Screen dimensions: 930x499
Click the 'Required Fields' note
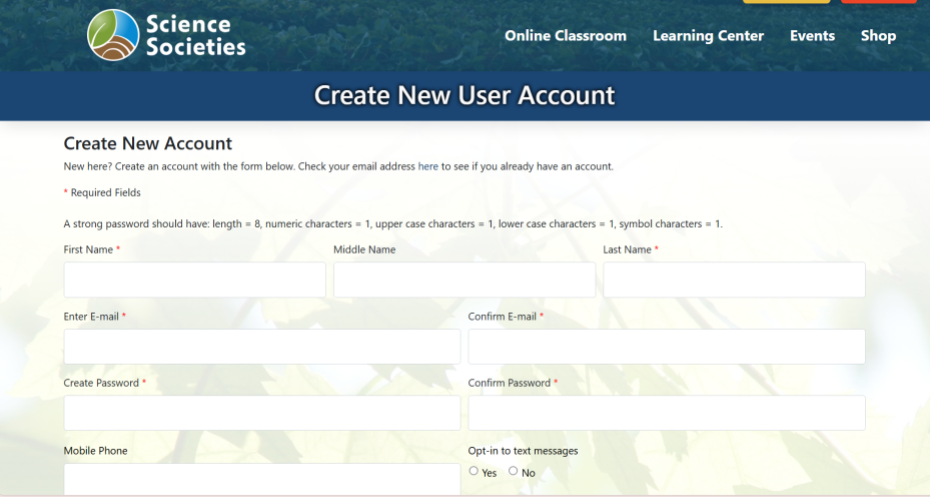point(102,192)
